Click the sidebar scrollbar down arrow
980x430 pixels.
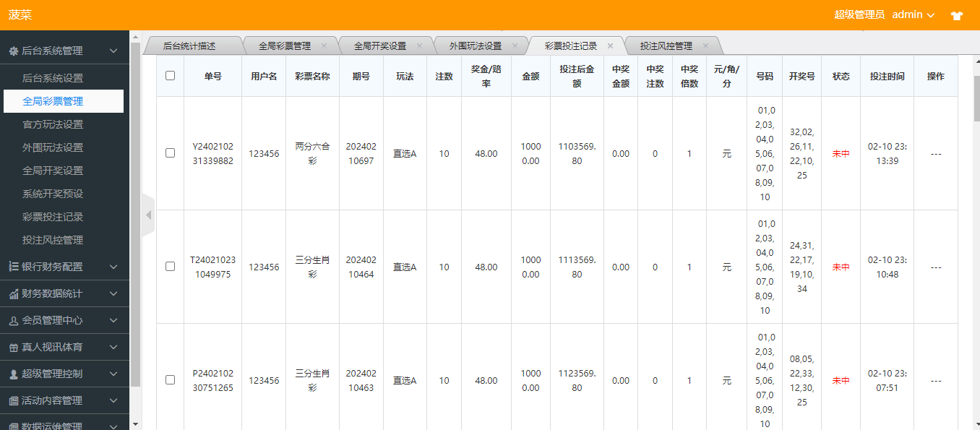click(x=135, y=424)
